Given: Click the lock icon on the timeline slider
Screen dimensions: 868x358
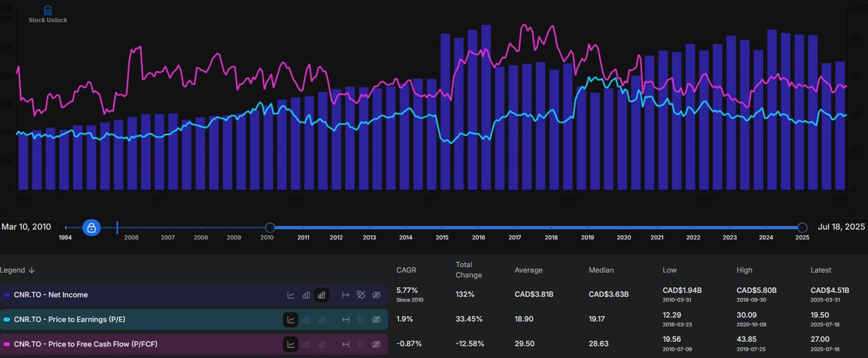Looking at the screenshot, I should (91, 228).
